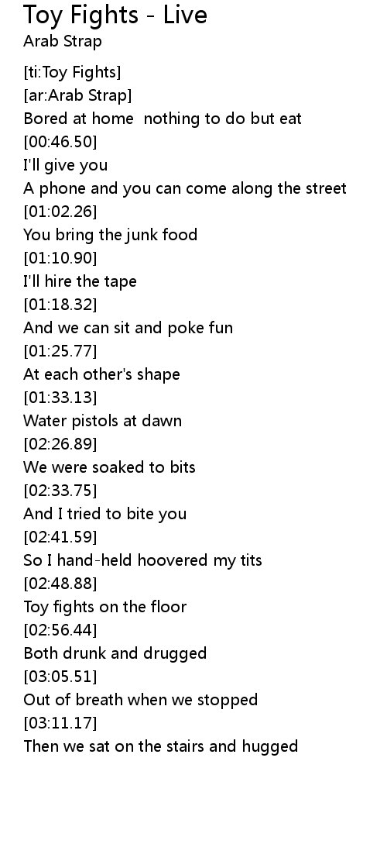387x868 pixels.
Task: Click the 'Toy Fights - Live' title
Action: pyautogui.click(x=115, y=15)
